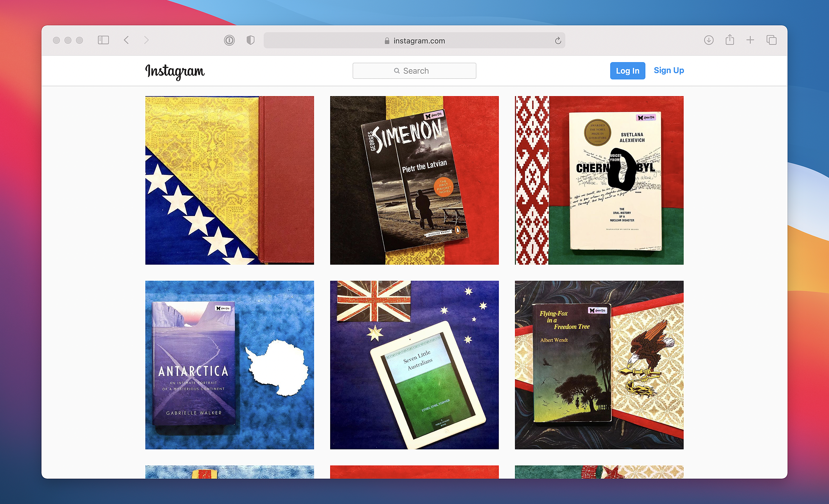829x504 pixels.
Task: Close the Safari window with the first traffic light
Action: 56,40
